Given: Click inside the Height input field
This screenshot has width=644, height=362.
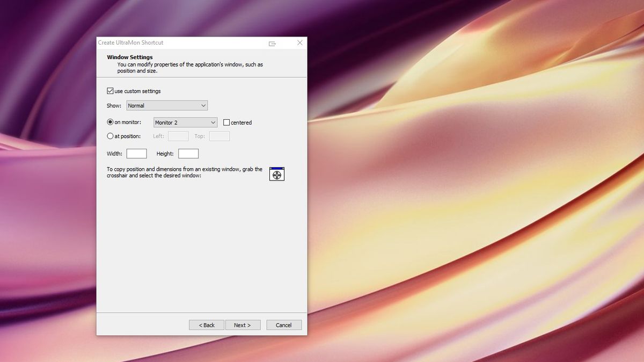Looking at the screenshot, I should (188, 153).
